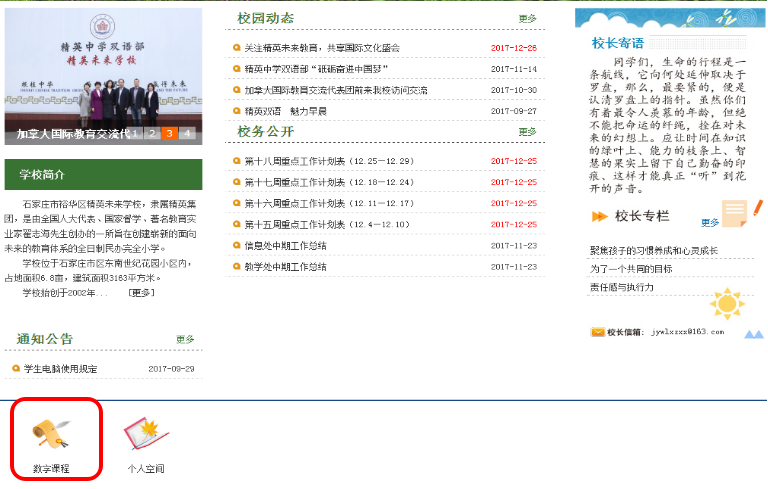
Task: Click the bullet icon before 学生电脑使用规定
Action: tap(15, 369)
